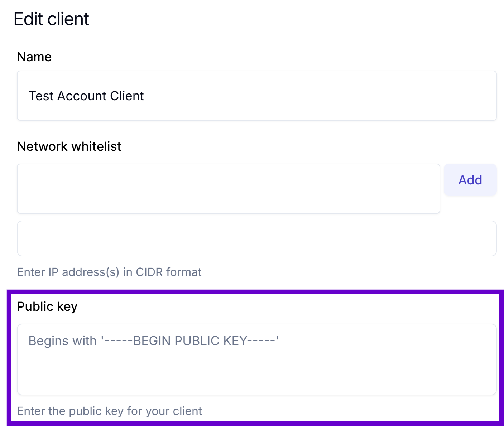
Task: Click into the Network whitelist input box
Action: point(228,189)
